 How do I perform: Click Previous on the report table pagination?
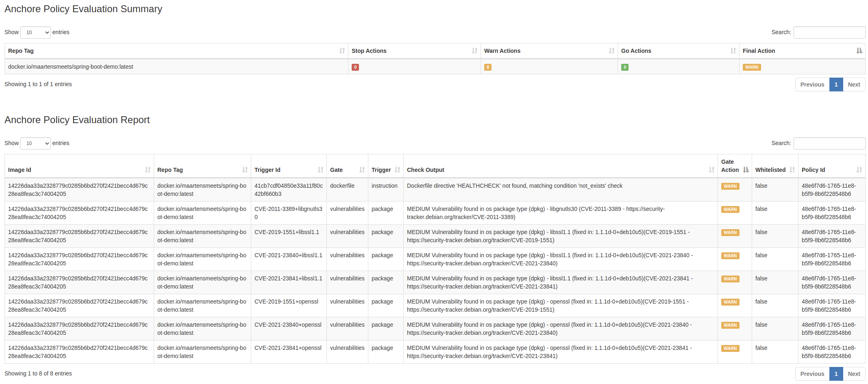click(812, 373)
